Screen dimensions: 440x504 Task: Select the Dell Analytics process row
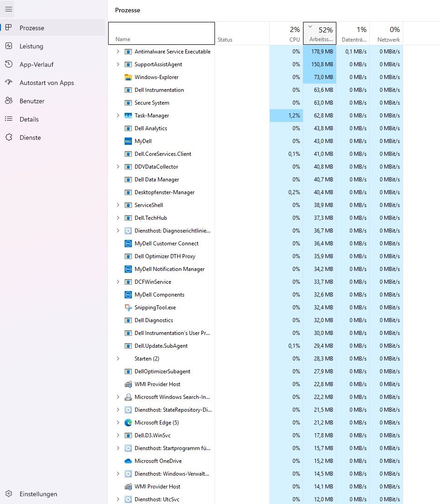click(256, 128)
